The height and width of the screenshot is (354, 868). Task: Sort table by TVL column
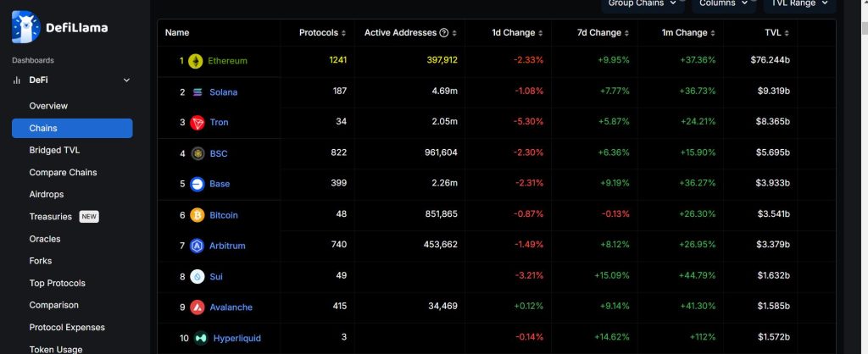tap(777, 33)
